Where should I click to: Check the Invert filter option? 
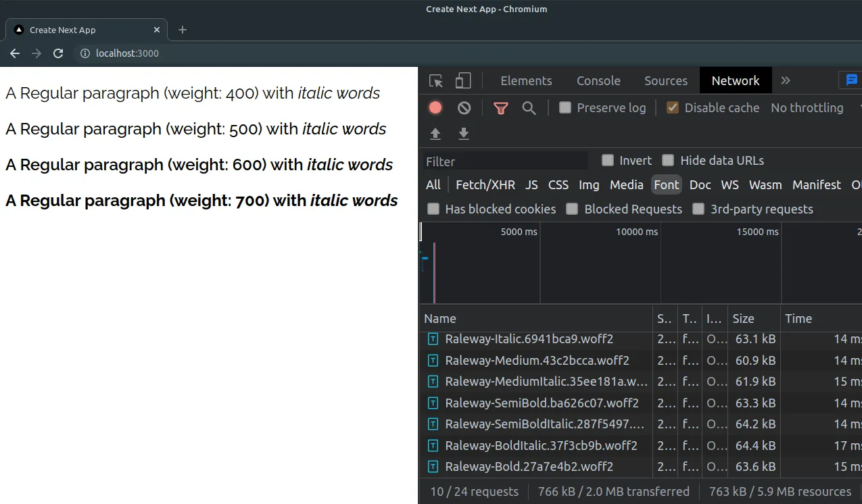point(607,160)
